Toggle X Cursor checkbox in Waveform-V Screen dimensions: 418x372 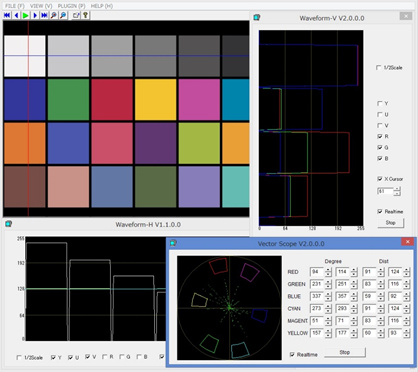[379, 179]
